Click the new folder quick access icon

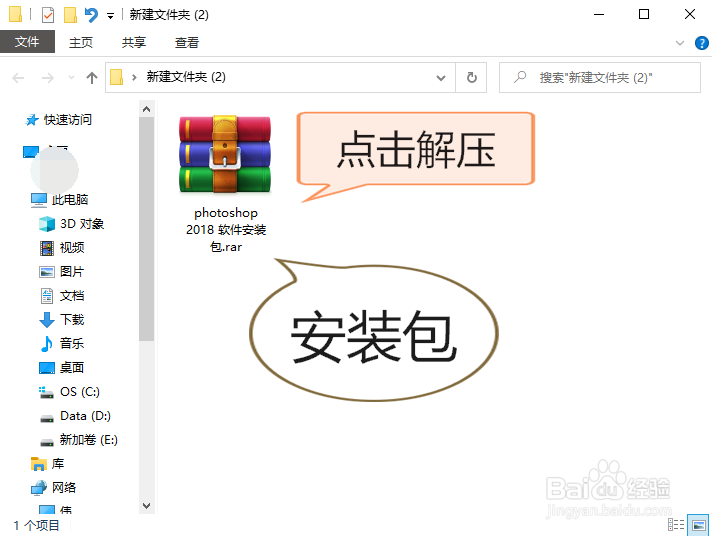coord(70,15)
